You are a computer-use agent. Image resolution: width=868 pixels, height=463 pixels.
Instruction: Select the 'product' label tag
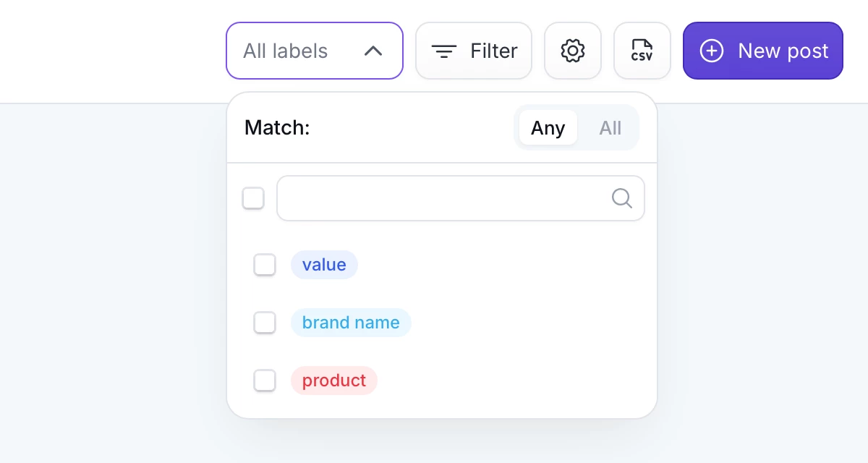[x=334, y=381]
